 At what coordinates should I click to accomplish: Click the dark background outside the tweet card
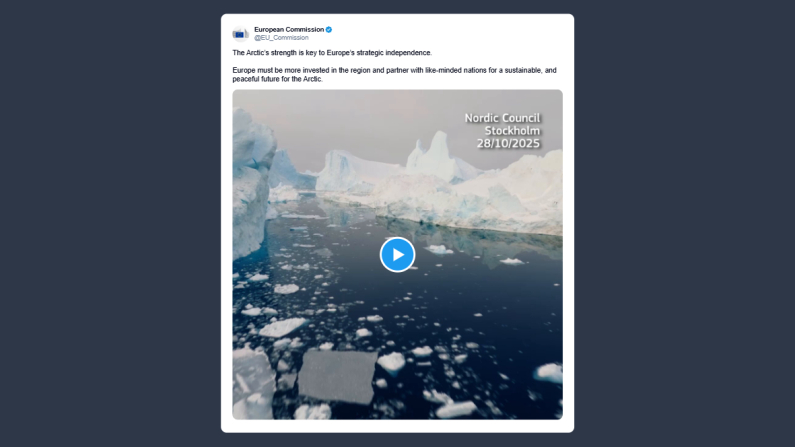[x=112, y=223]
